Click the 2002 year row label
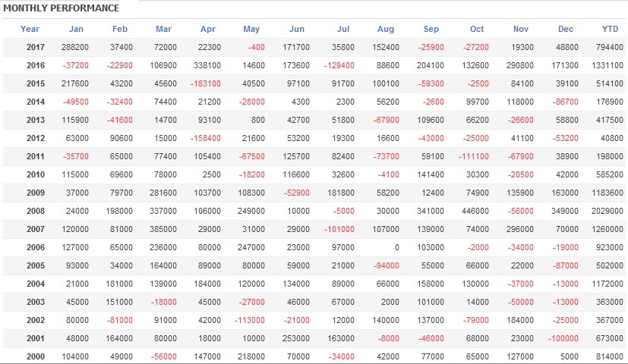 [x=35, y=320]
